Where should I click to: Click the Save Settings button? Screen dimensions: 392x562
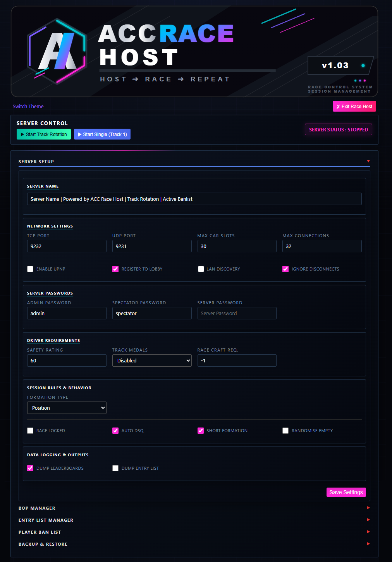(346, 492)
